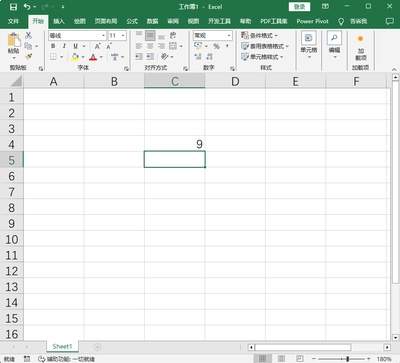Increase the font size
This screenshot has height=363, width=400.
97,46
